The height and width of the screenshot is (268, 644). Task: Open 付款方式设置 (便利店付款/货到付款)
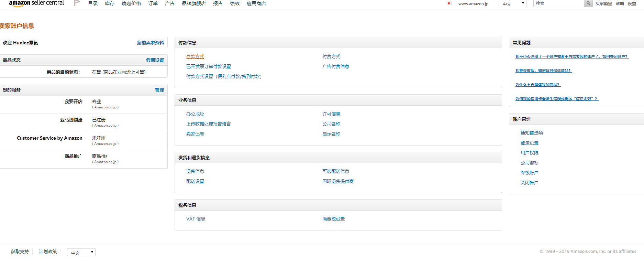[224, 76]
